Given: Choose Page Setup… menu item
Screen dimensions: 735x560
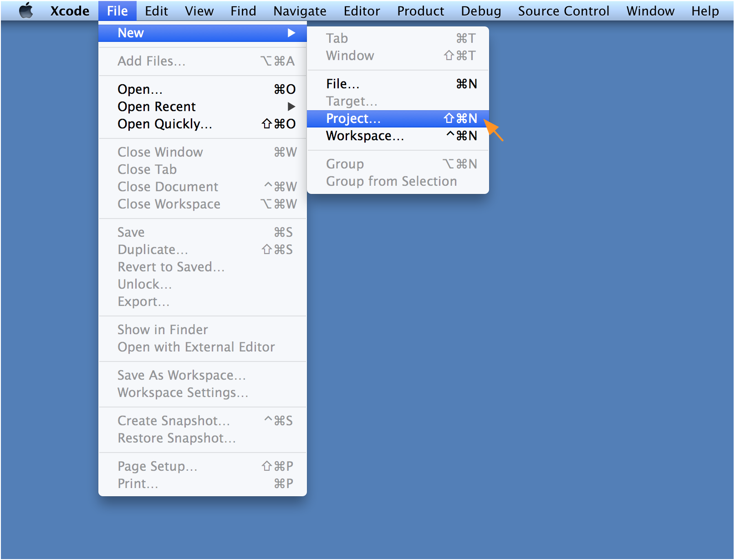Looking at the screenshot, I should 203,466.
